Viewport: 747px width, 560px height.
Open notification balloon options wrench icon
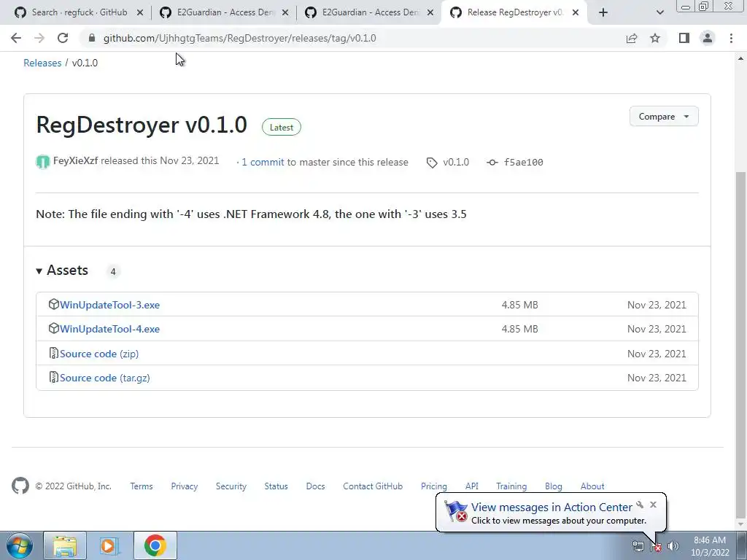coord(640,505)
